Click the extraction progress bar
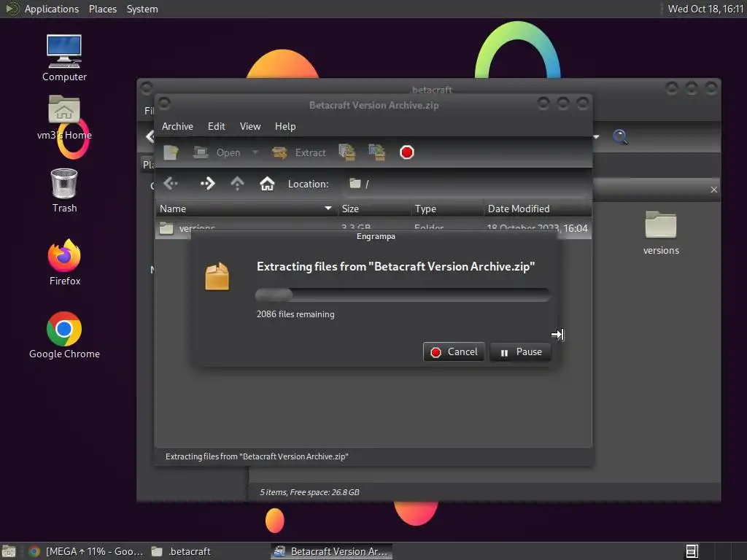 (403, 295)
